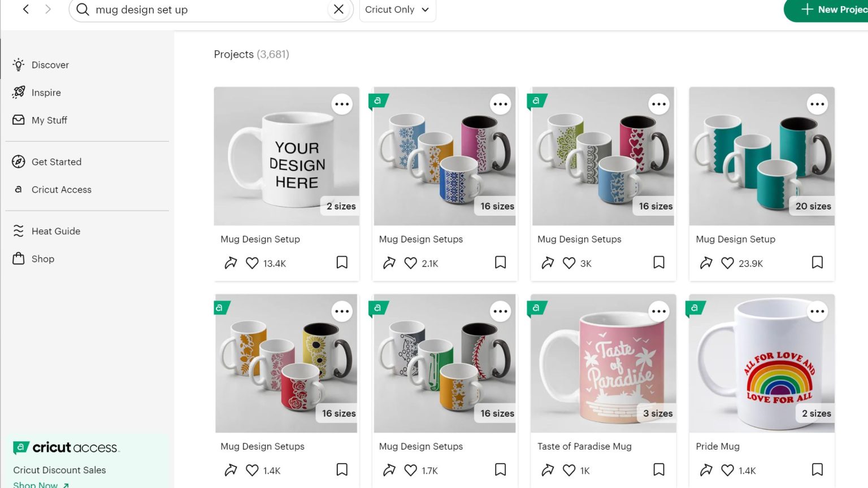Open the Shop section
The height and width of the screenshot is (488, 868).
41,259
